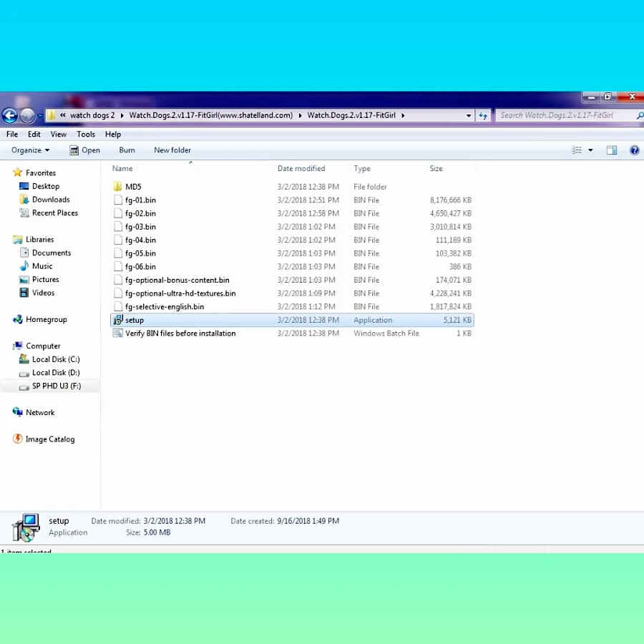Image resolution: width=644 pixels, height=644 pixels.
Task: Click the final Watch.Dogs.2.v1.17-FitGirl breadcrumb
Action: tap(351, 115)
